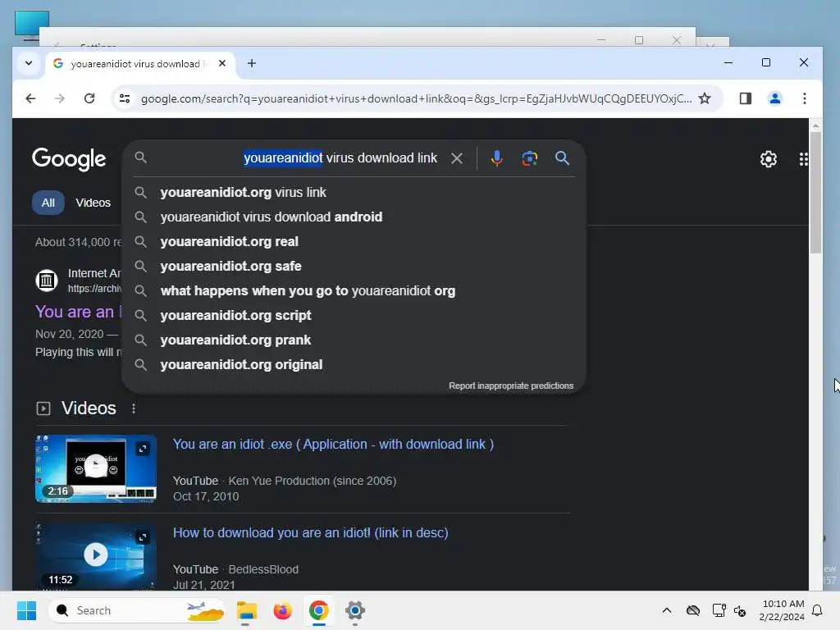Click the taskbar Search box

(x=138, y=610)
